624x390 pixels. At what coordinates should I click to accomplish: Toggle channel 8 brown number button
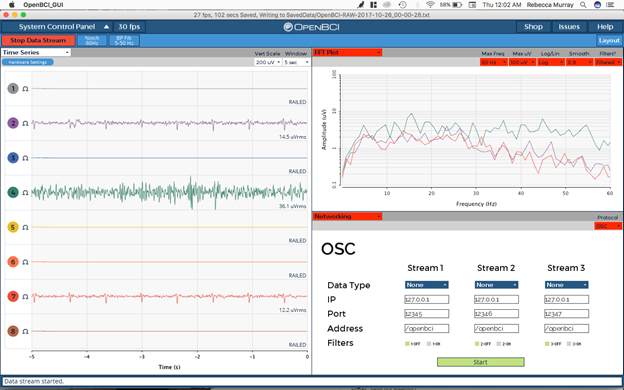coord(13,331)
